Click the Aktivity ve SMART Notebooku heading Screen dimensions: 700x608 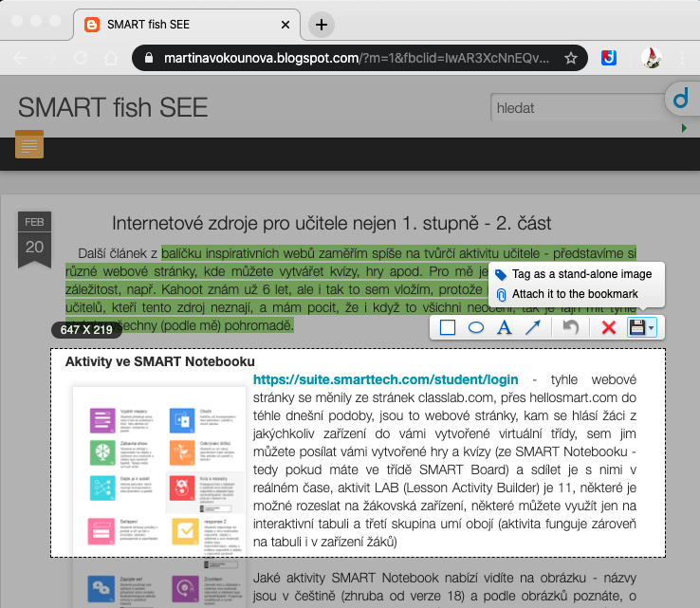click(x=159, y=361)
